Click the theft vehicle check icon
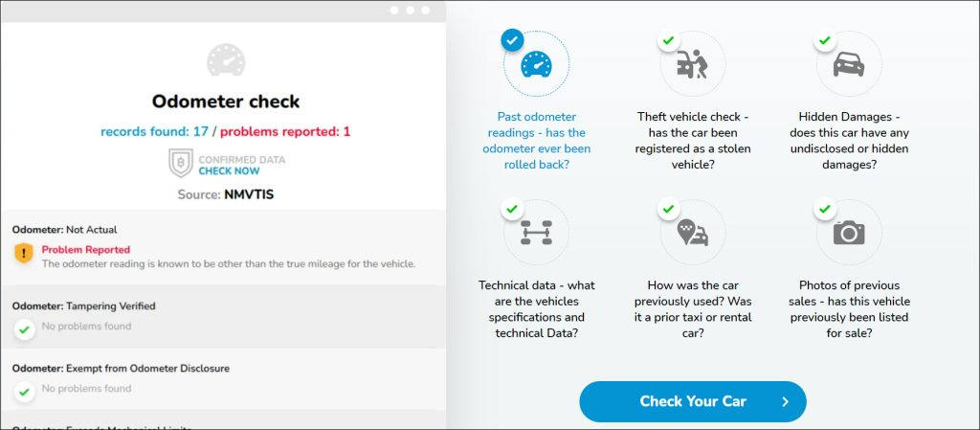 pos(692,64)
